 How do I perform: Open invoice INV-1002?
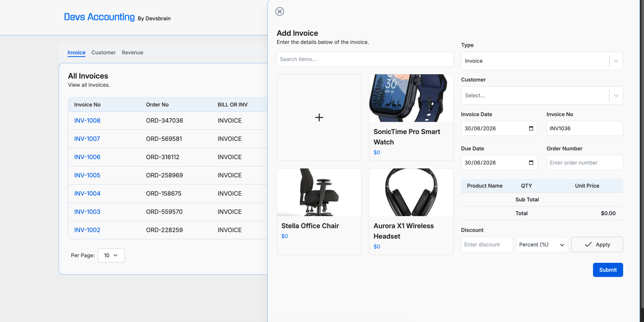click(x=87, y=230)
